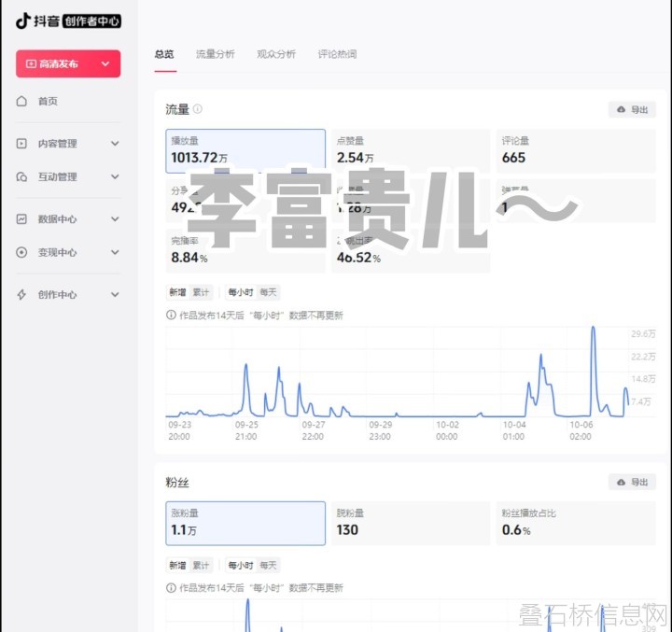
Task: Click the 变现中心 circle icon
Action: pos(21,252)
